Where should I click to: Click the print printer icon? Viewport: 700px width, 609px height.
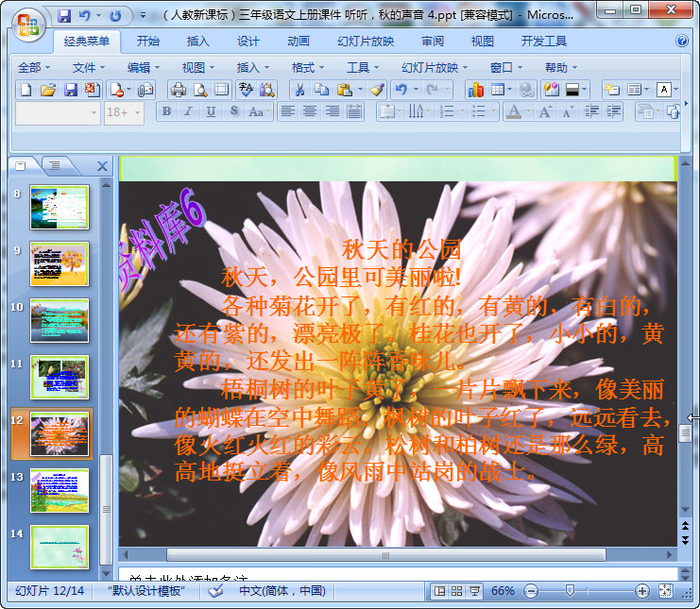pyautogui.click(x=179, y=90)
